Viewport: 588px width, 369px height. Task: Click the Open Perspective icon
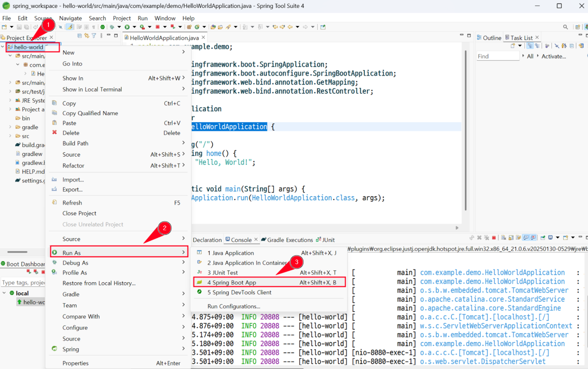pos(578,27)
